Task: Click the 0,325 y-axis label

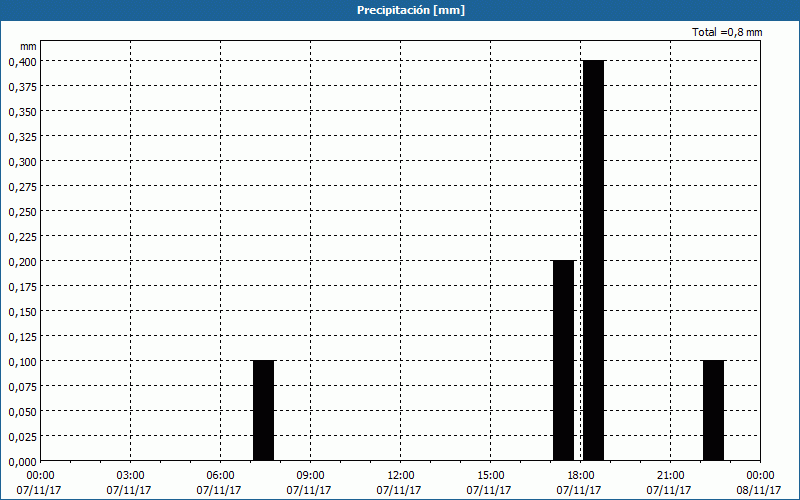Action: 22,136
